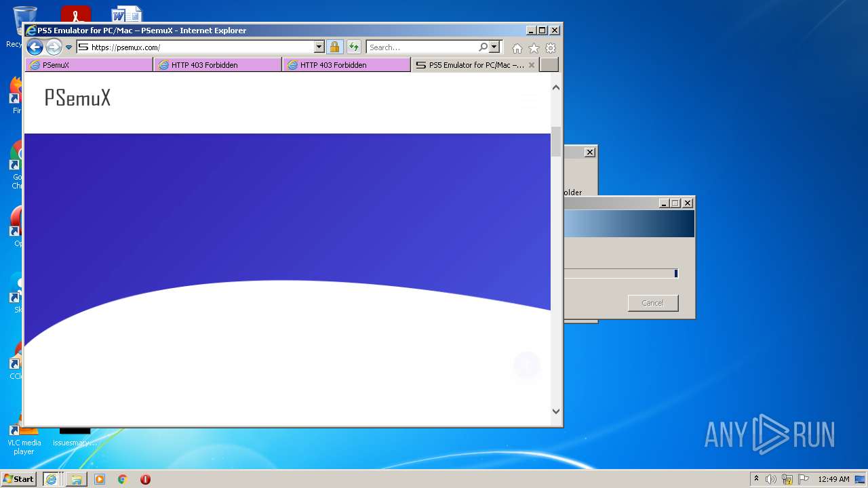Click the page scrollbar up arrow
This screenshot has width=868, height=488.
point(556,87)
